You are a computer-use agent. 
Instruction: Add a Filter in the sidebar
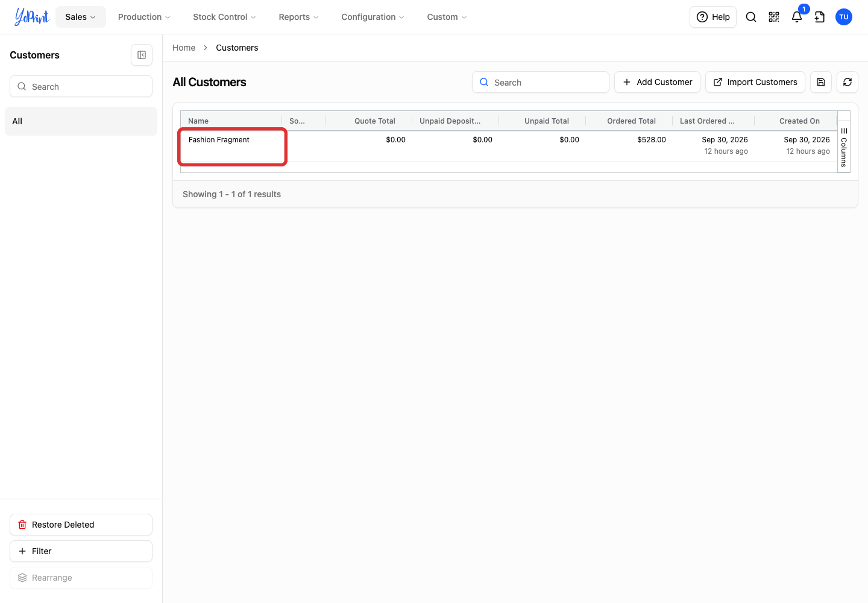pos(81,551)
